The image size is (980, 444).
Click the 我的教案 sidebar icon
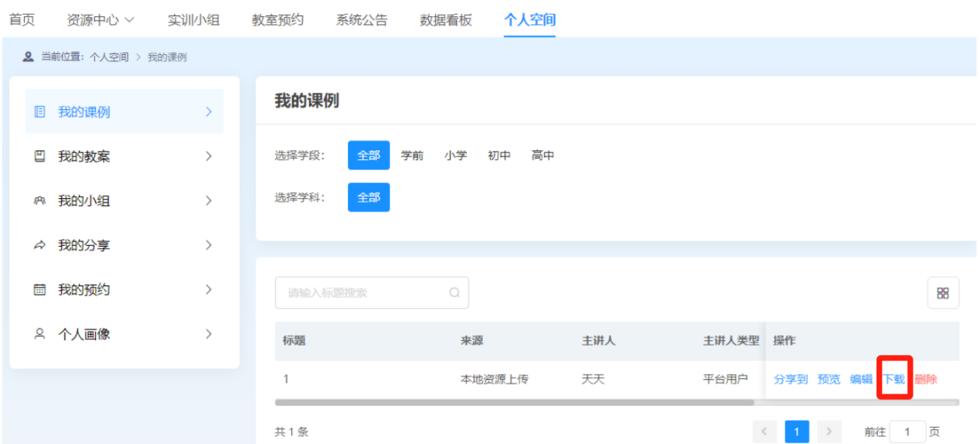[x=40, y=156]
